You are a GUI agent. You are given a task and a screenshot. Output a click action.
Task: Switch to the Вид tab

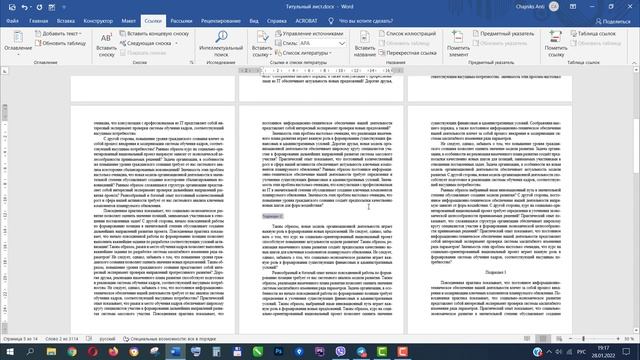point(254,21)
